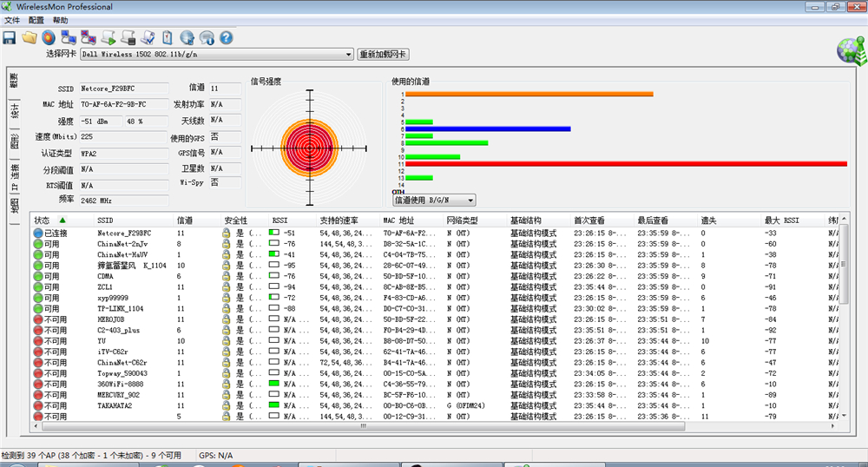Click the yellow open folder icon
The height and width of the screenshot is (467, 868).
pos(29,37)
